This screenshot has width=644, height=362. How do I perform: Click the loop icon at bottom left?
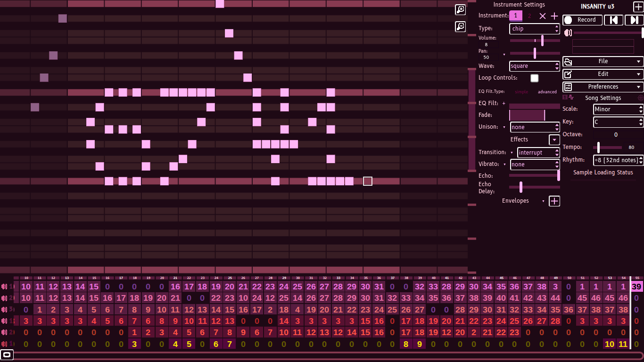coord(7,354)
